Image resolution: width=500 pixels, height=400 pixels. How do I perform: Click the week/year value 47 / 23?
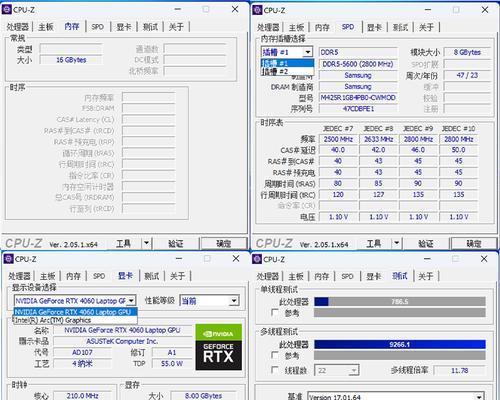467,75
